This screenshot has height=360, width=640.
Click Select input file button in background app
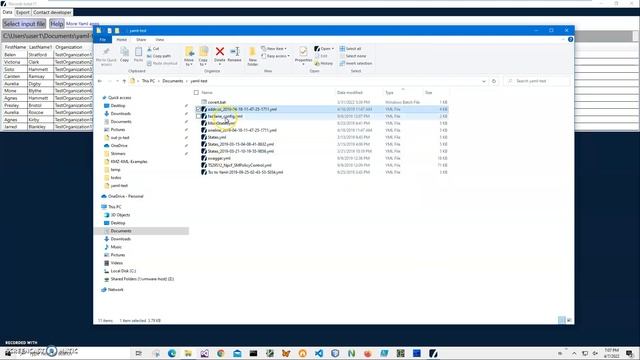coord(24,24)
